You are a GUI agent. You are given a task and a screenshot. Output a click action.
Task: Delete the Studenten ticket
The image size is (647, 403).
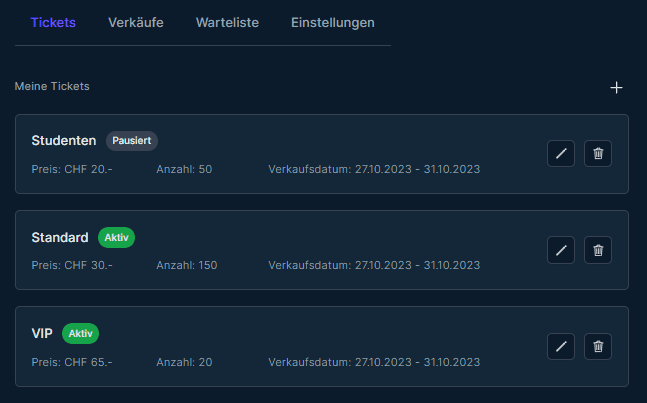pos(598,154)
